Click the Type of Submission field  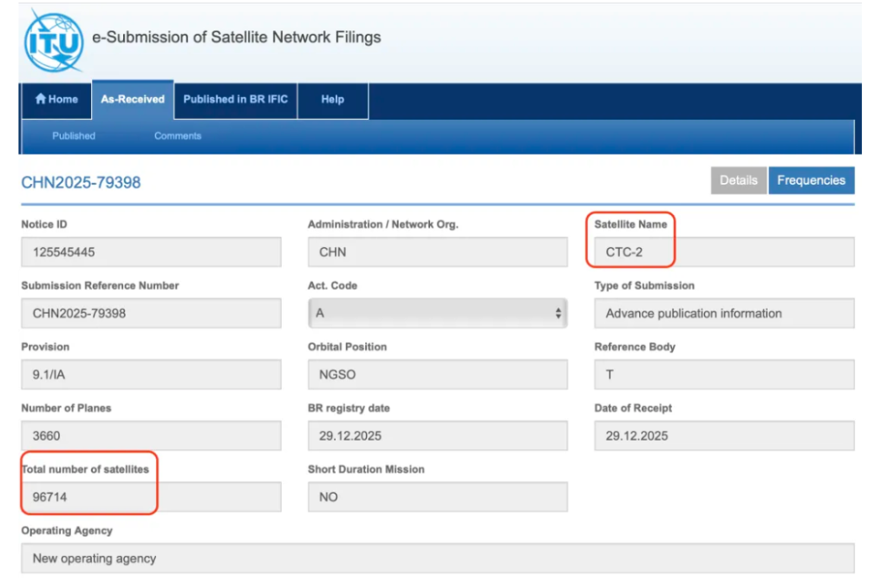click(723, 313)
